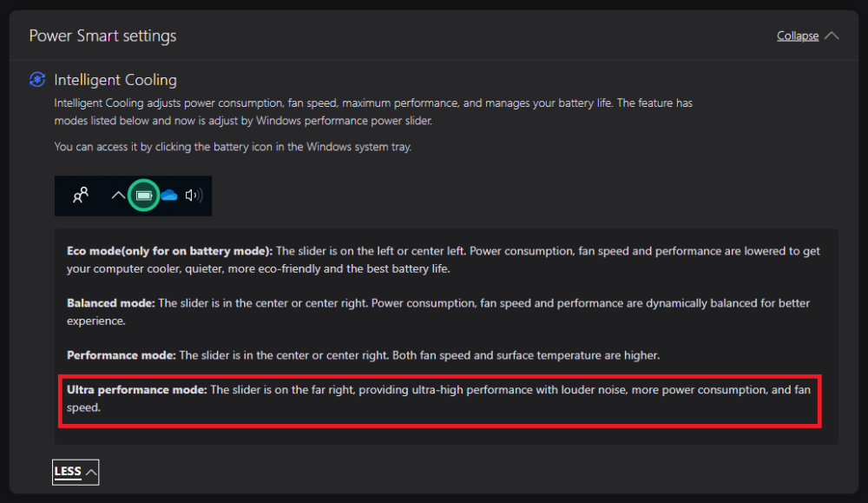The height and width of the screenshot is (503, 868).
Task: Click the green-circled battery icon
Action: (144, 196)
